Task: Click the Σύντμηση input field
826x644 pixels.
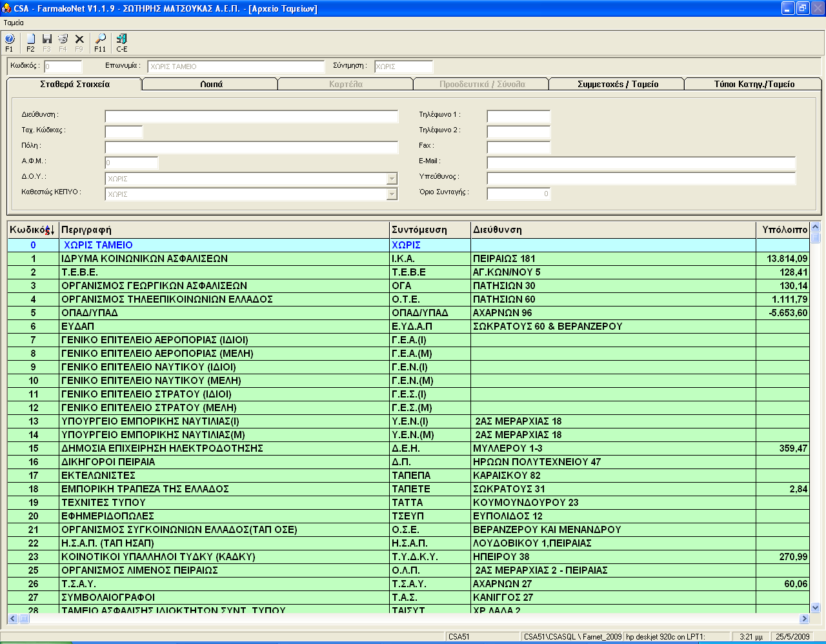Action: [403, 66]
